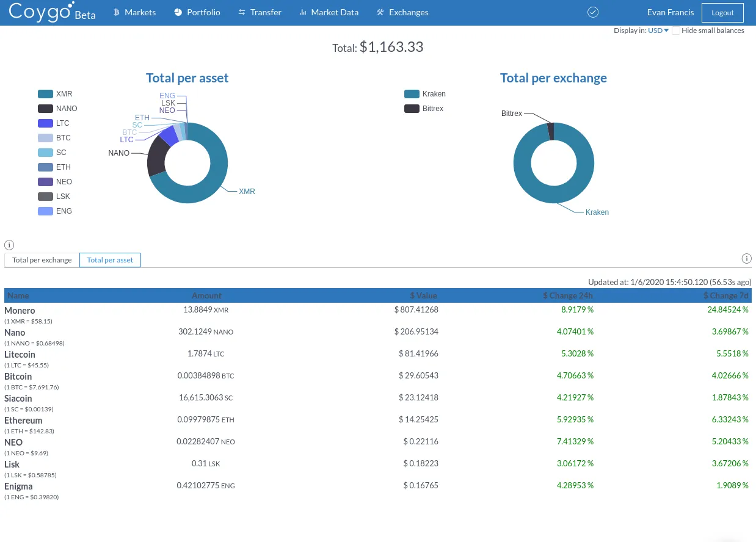Open the USD display currency dropdown
The width and height of the screenshot is (756, 542).
[658, 31]
